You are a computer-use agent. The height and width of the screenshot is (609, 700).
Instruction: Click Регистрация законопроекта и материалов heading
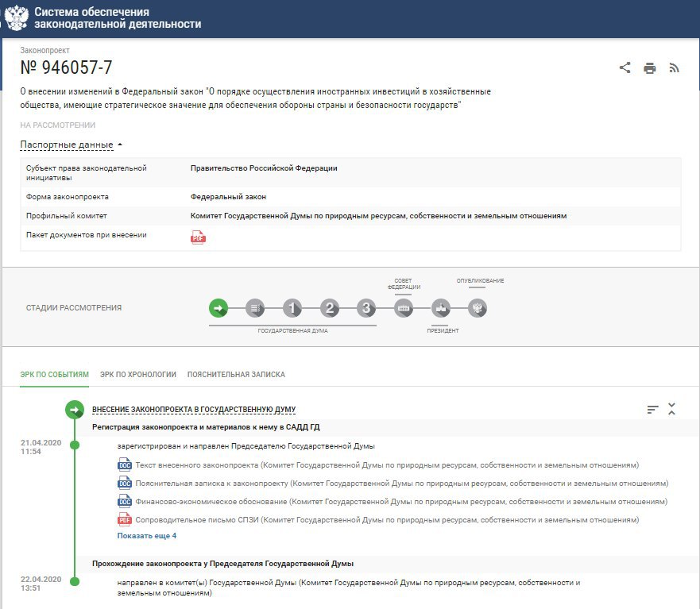tap(206, 427)
